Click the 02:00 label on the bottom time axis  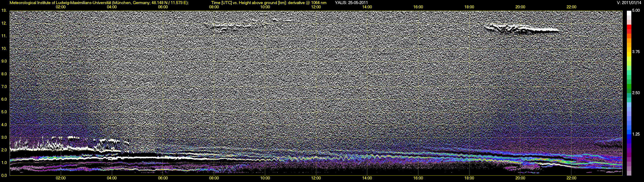click(x=61, y=178)
